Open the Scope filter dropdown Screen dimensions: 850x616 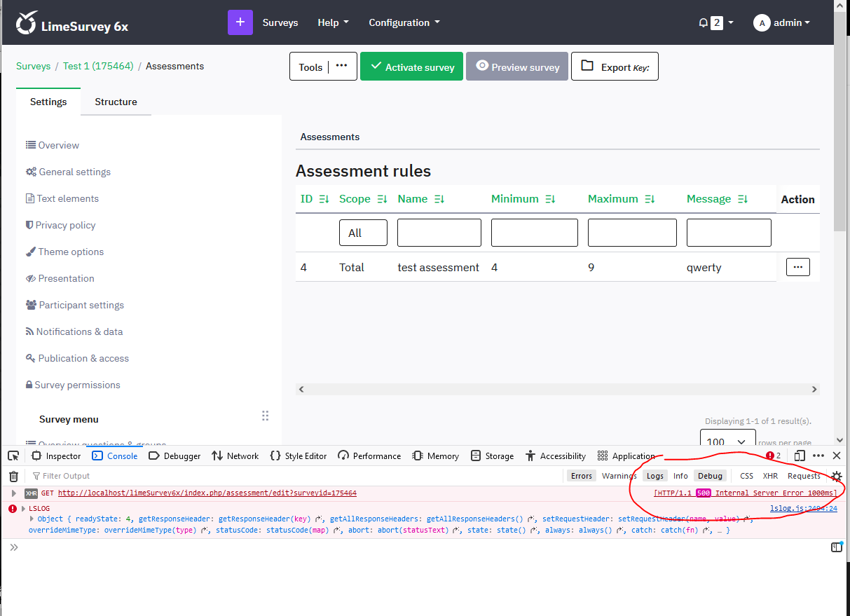pos(363,233)
